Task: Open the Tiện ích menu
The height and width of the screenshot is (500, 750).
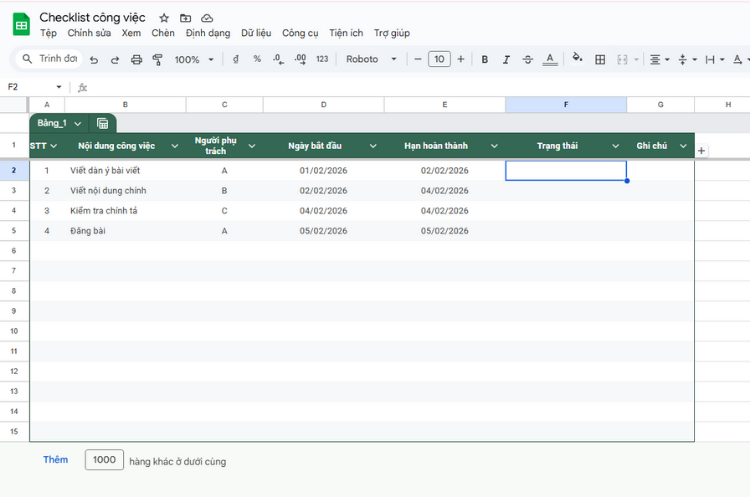Action: click(x=346, y=33)
